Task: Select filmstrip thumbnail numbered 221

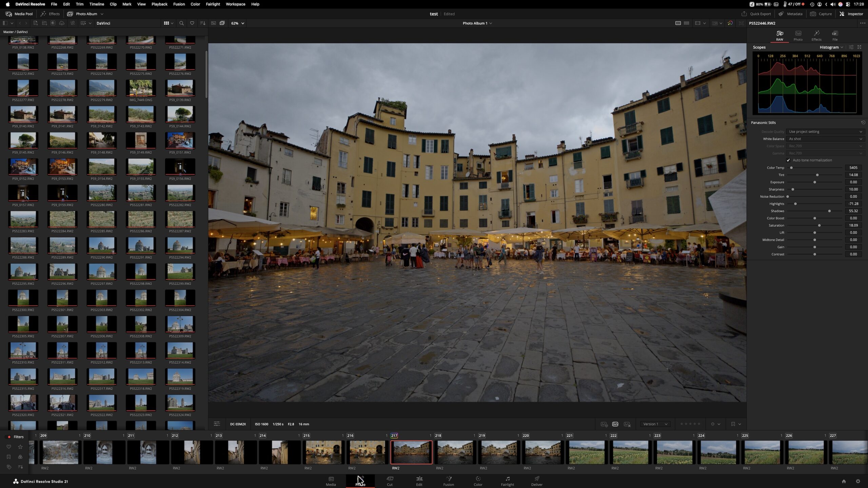Action: coord(587,452)
